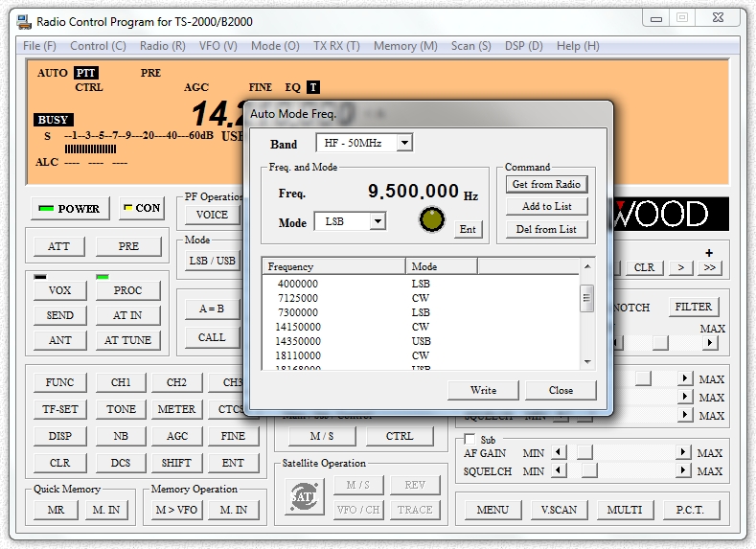
Task: Click scroll up arrow of frequency list
Action: click(586, 266)
